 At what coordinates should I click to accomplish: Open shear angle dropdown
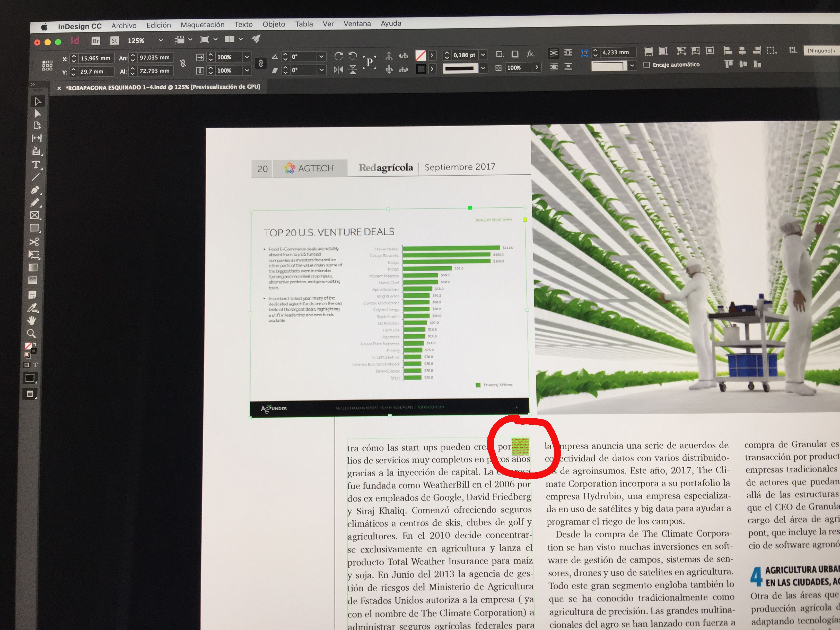[x=321, y=70]
